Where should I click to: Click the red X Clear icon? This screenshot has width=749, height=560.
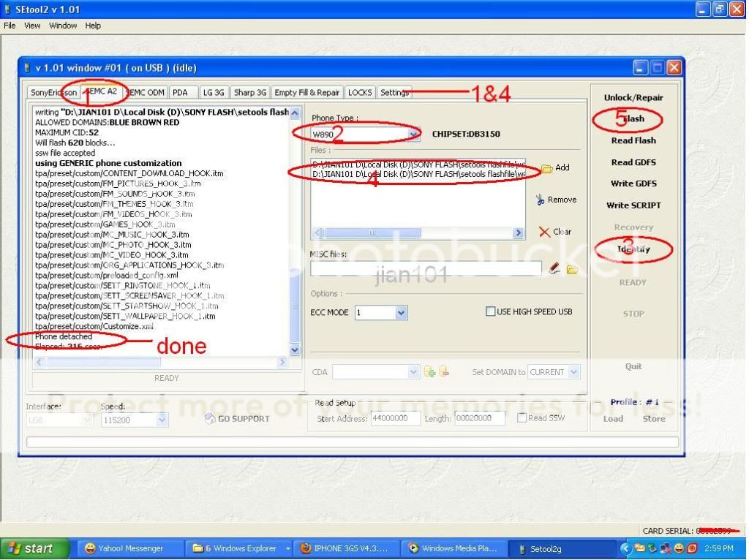pos(544,232)
